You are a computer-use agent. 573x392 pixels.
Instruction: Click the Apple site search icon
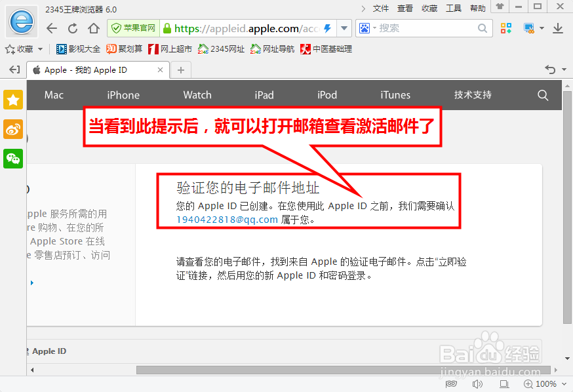click(x=543, y=95)
